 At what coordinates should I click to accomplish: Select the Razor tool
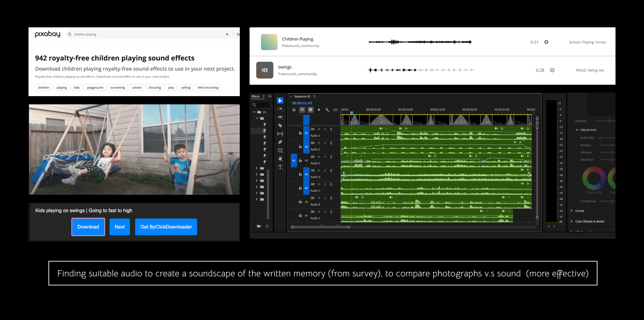tap(280, 126)
